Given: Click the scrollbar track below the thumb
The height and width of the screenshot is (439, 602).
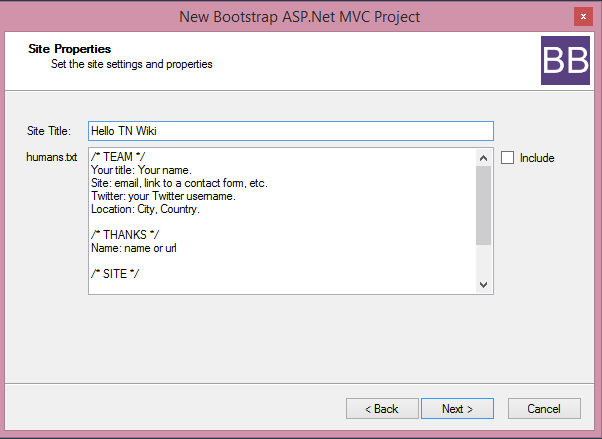Looking at the screenshot, I should click(483, 261).
